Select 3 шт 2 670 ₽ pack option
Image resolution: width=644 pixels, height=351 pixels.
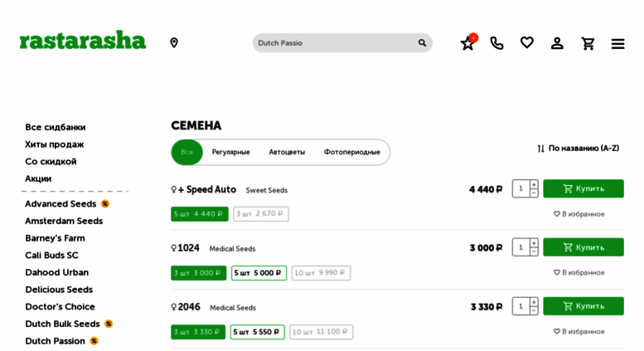pos(261,214)
